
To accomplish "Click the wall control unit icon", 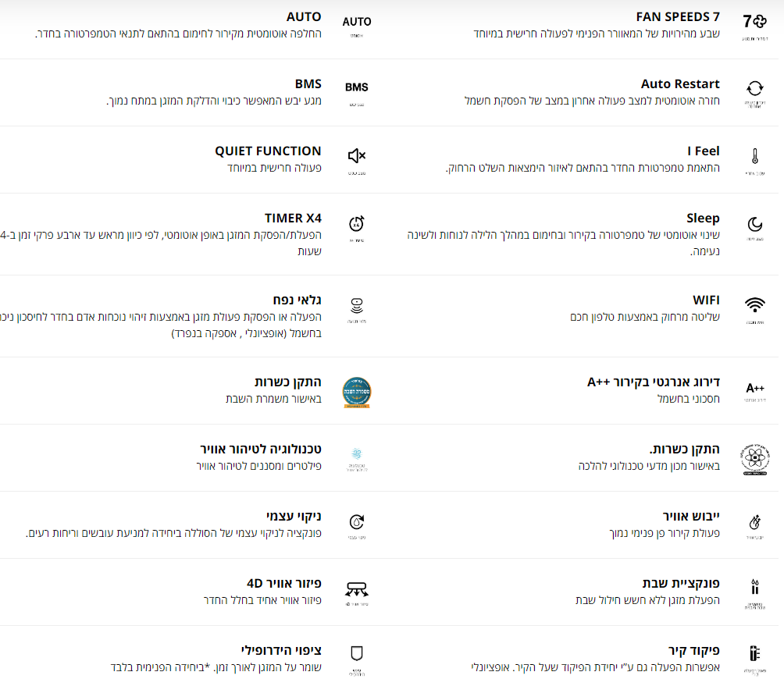I will point(754,652).
